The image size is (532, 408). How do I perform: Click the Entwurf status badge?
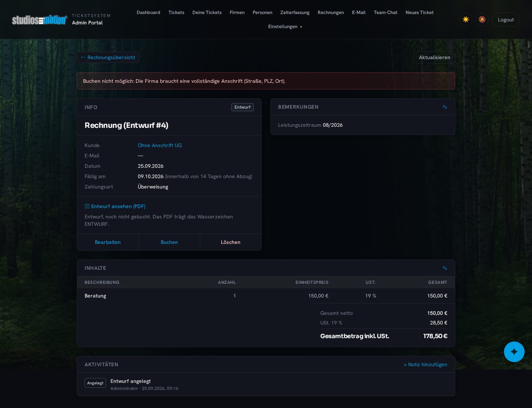(x=242, y=107)
